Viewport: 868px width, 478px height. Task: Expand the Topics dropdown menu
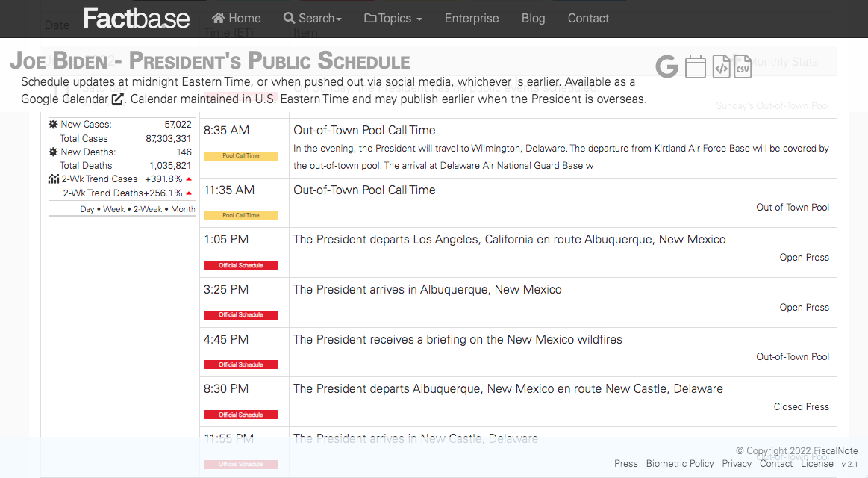tap(393, 18)
